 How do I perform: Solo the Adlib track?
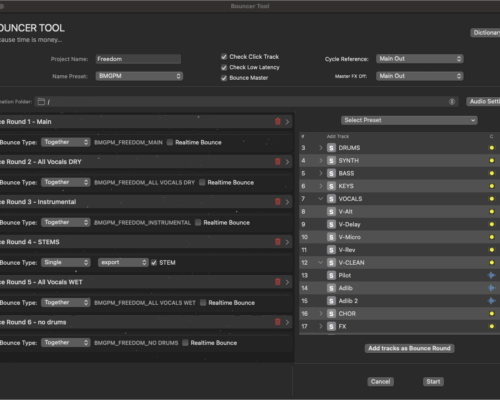(x=331, y=288)
